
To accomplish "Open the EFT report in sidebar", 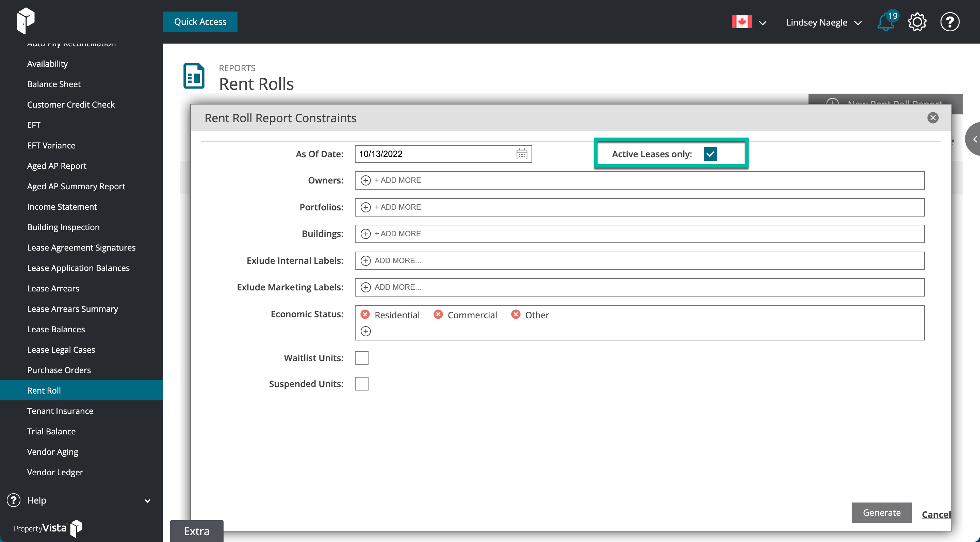I will click(x=33, y=125).
